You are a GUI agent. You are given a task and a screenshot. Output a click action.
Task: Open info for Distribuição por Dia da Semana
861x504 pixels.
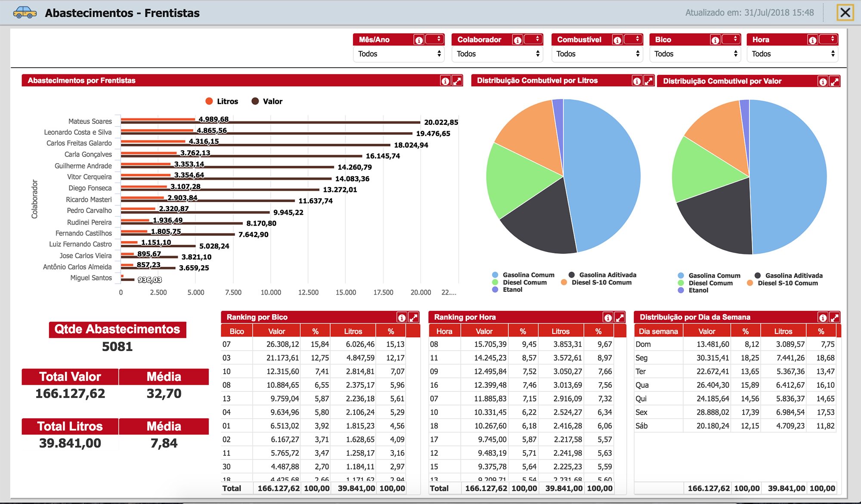coord(823,318)
